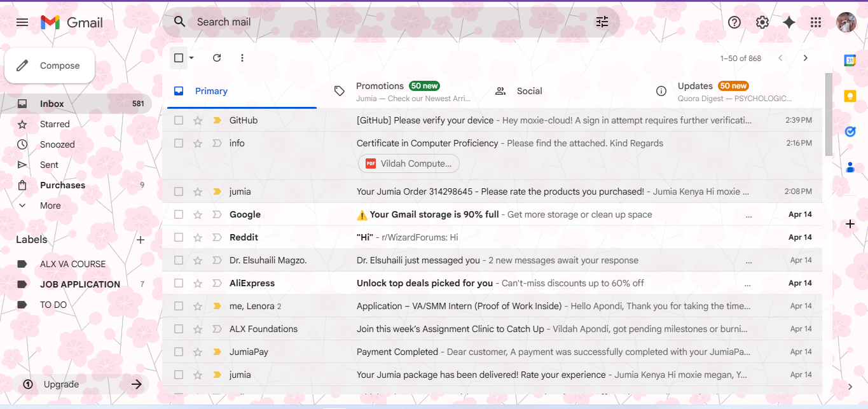This screenshot has width=868, height=409.
Task: Click the Upgrade arrow button
Action: click(x=136, y=384)
